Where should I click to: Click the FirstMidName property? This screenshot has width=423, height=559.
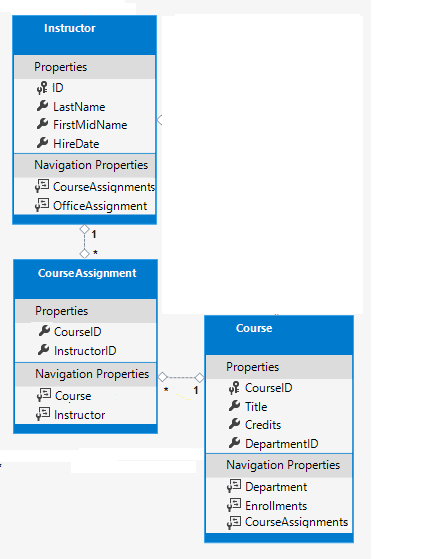point(90,125)
